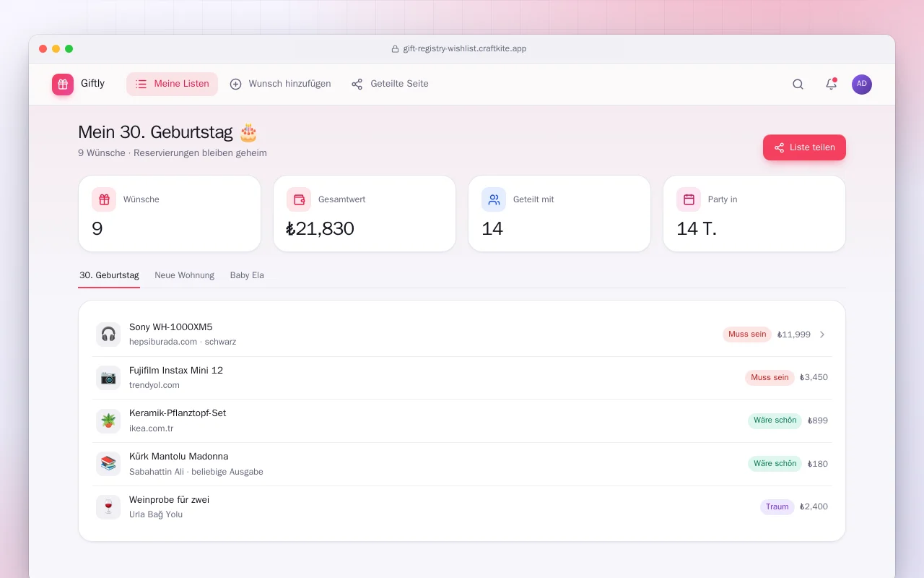The width and height of the screenshot is (924, 578).
Task: Switch to the Neue Wohnung tab
Action: click(x=184, y=275)
